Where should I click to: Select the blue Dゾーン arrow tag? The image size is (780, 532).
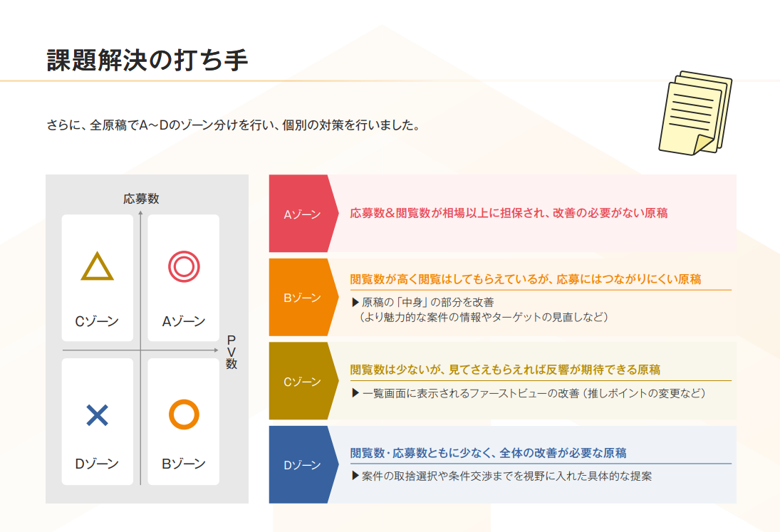pos(301,465)
